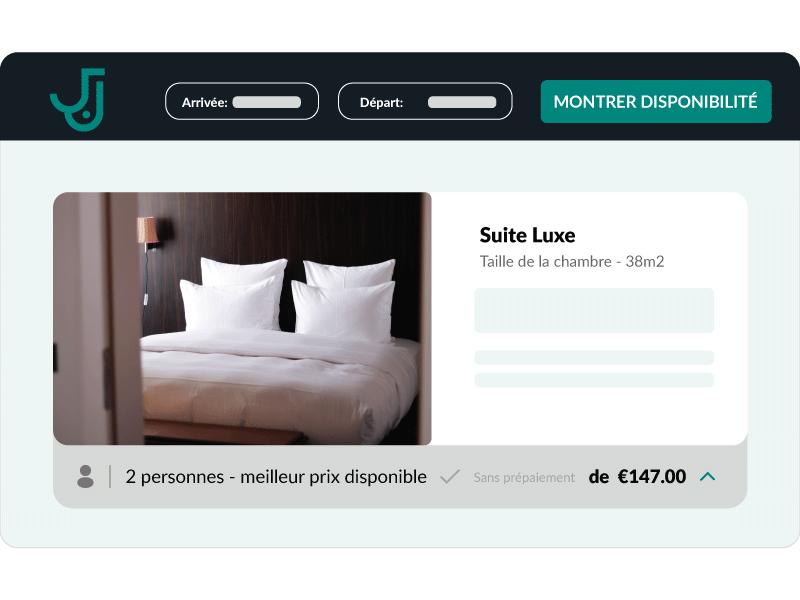This screenshot has width=800, height=600.
Task: Select the Suite Luxe room title
Action: pyautogui.click(x=528, y=235)
